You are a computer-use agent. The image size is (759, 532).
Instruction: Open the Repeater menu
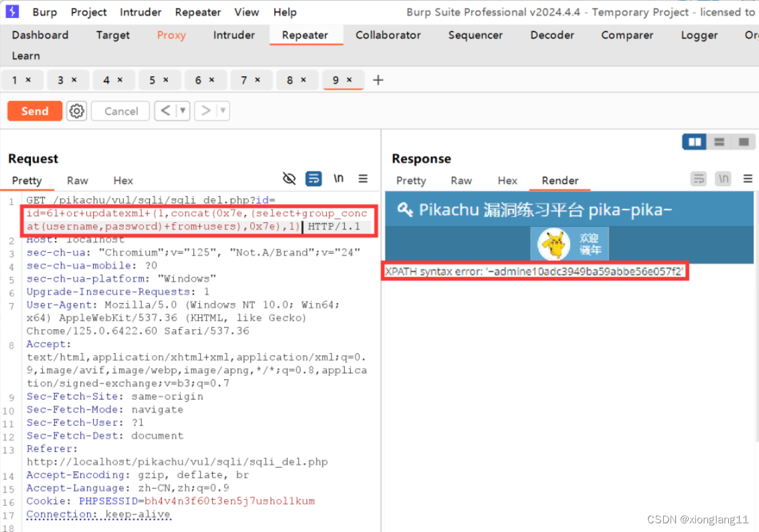(198, 12)
